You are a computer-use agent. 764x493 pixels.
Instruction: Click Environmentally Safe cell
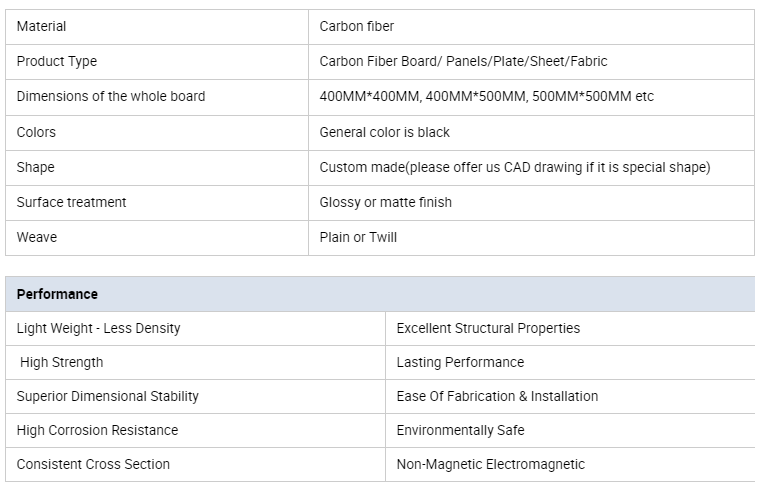tap(570, 431)
